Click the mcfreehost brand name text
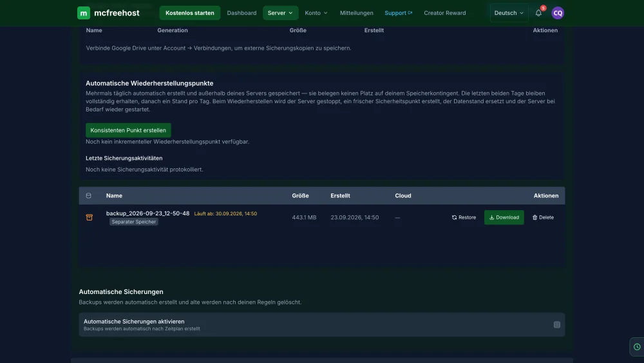Image resolution: width=644 pixels, height=363 pixels. [117, 13]
